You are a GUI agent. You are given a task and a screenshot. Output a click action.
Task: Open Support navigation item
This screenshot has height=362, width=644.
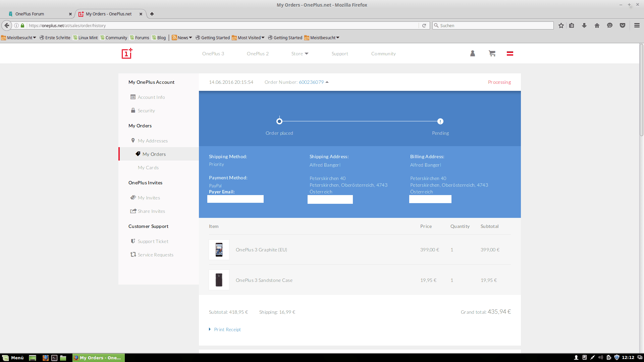(340, 54)
